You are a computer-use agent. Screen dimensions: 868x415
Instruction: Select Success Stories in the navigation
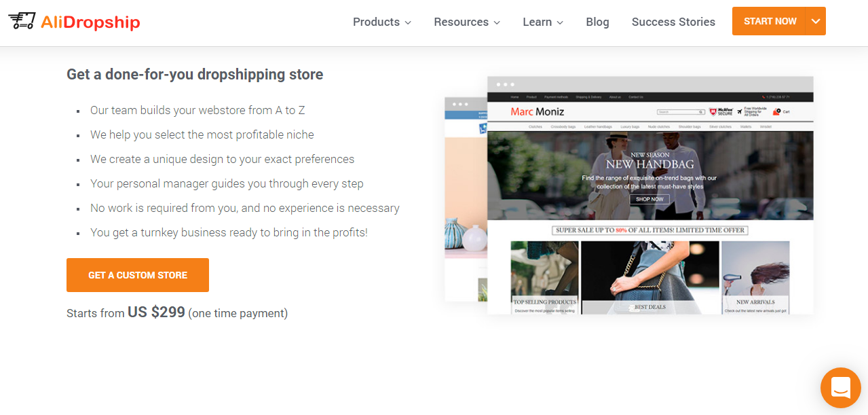point(673,22)
